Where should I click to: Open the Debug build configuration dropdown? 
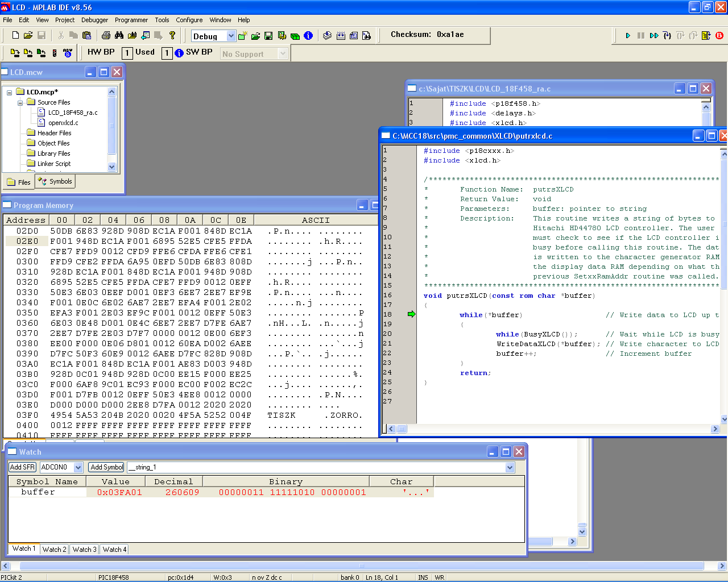coord(231,36)
